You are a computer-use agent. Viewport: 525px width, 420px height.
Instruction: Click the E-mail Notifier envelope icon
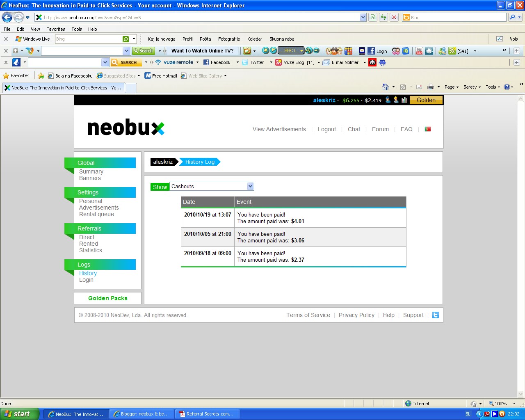tap(326, 62)
